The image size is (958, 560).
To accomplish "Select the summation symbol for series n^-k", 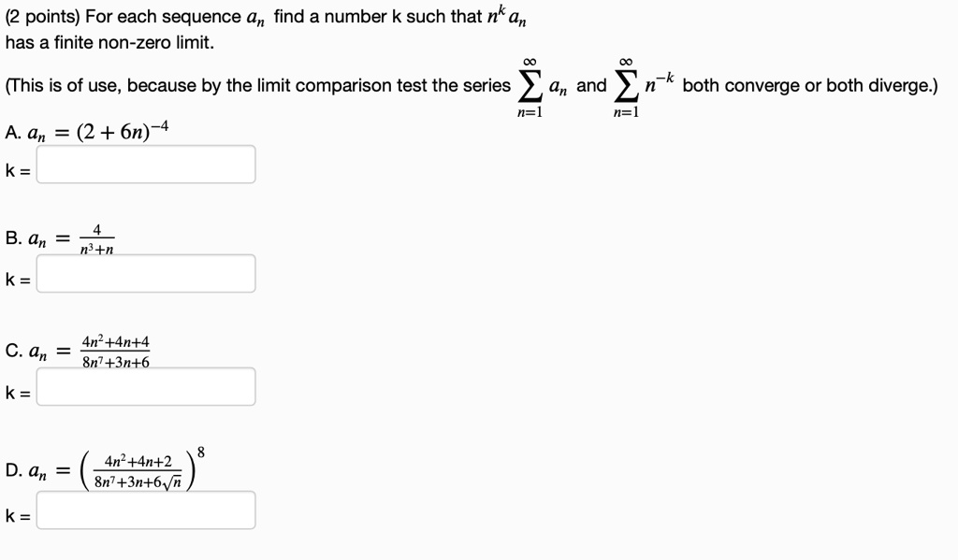I will 625,84.
